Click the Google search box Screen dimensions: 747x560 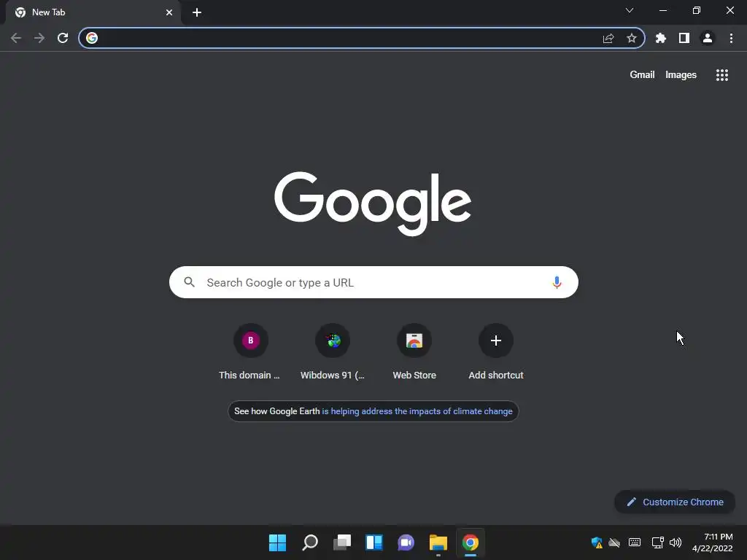point(373,282)
